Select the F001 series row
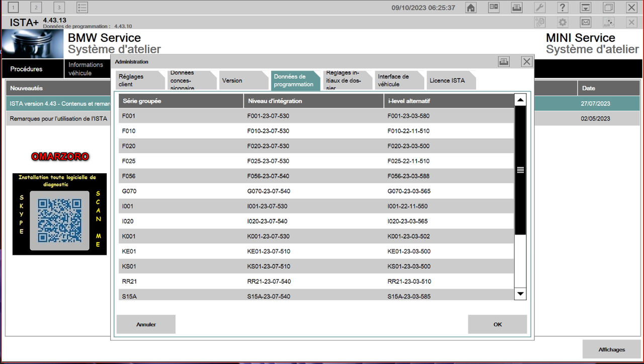The height and width of the screenshot is (364, 644). 316,116
